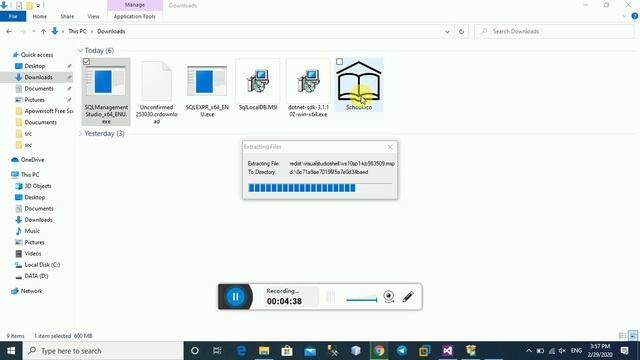Image resolution: width=640 pixels, height=360 pixels.
Task: Open the recent locations dropdown arrow
Action: pos(33,31)
